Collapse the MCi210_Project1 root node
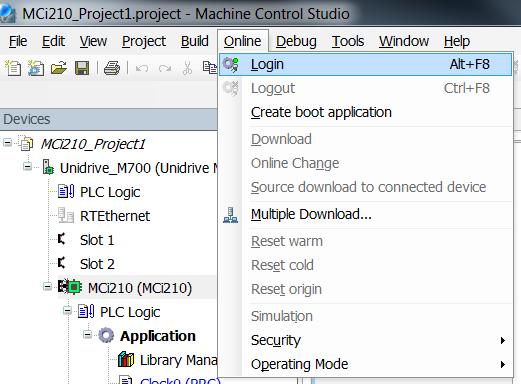 pyautogui.click(x=7, y=143)
